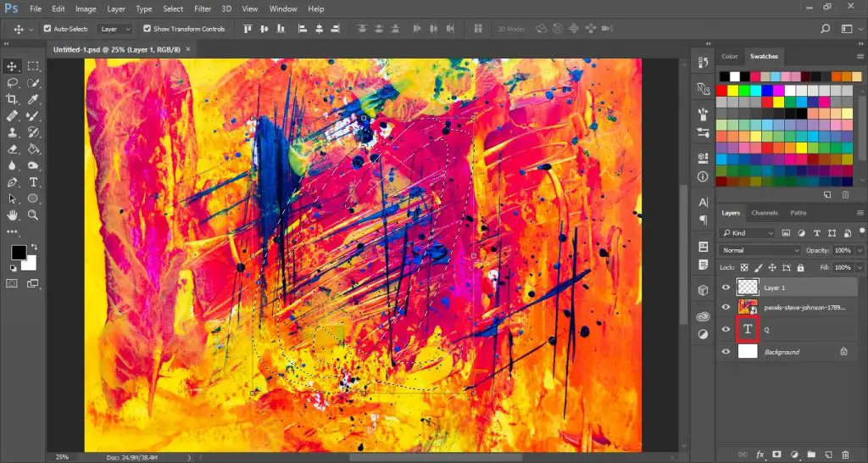This screenshot has height=463, width=868.
Task: Open the Auto-Select Layer dropdown
Action: click(x=114, y=29)
